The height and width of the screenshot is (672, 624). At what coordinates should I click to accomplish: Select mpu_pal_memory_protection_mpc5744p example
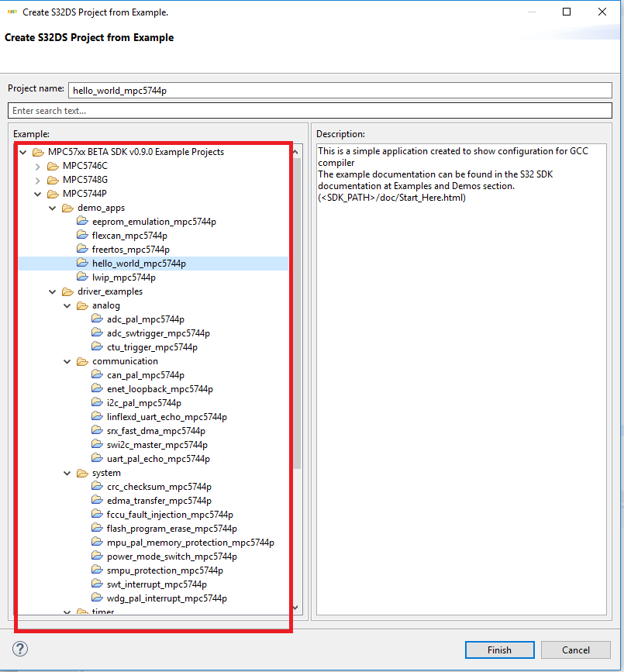tap(190, 543)
